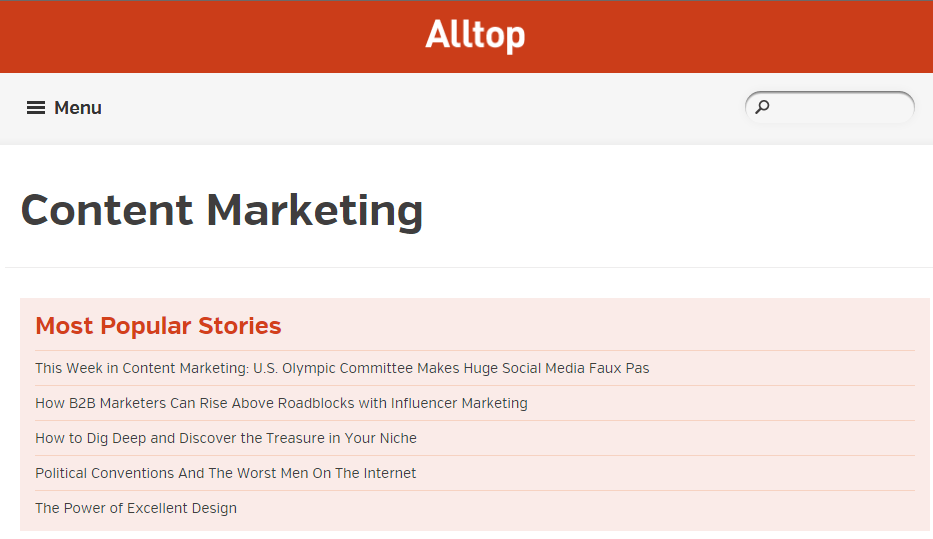The image size is (933, 539).
Task: Select the Most Popular Stories heading
Action: coord(158,326)
